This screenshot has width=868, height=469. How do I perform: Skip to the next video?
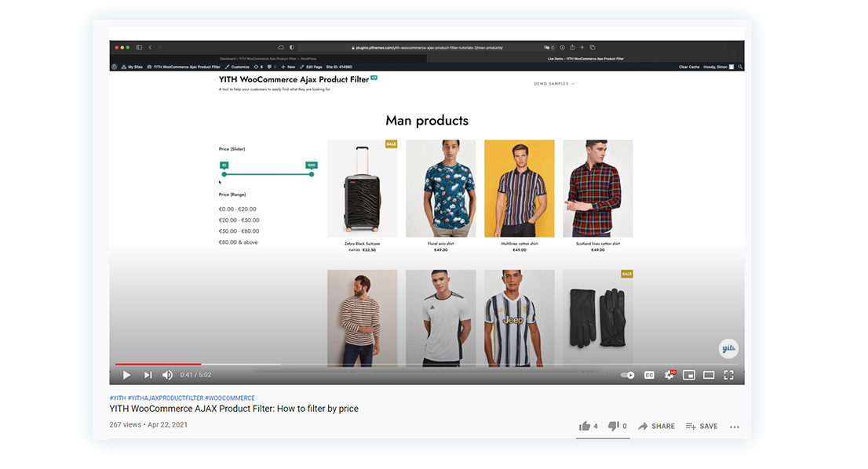pyautogui.click(x=148, y=375)
